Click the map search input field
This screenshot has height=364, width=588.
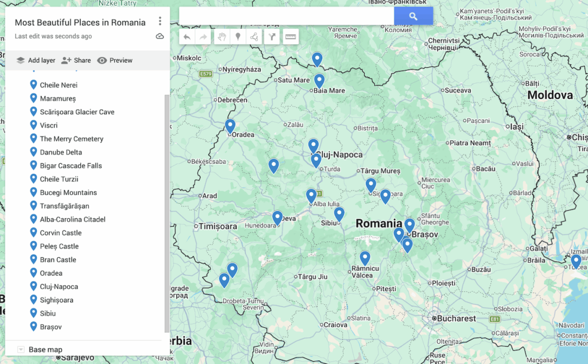point(287,16)
